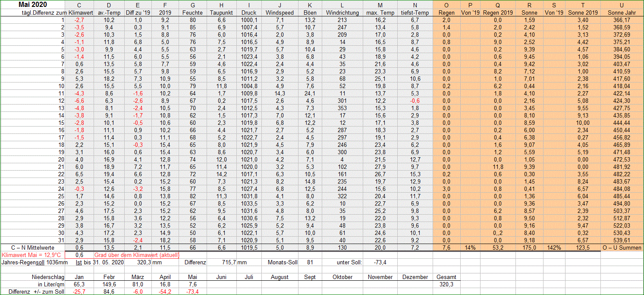
Task: Select Sonne Jahr value 444,44
Action: click(x=622, y=123)
